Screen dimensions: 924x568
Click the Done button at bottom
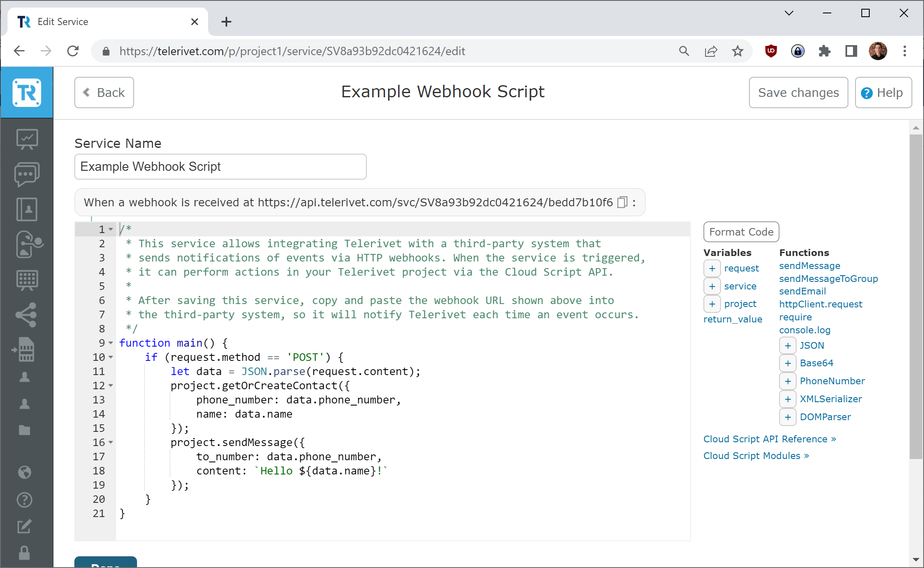pyautogui.click(x=106, y=562)
